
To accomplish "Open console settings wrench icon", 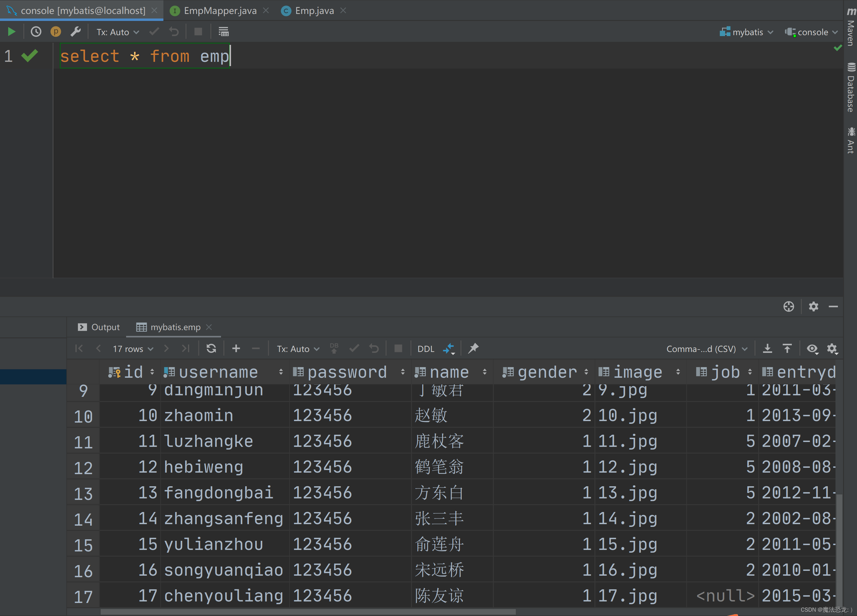I will tap(75, 32).
